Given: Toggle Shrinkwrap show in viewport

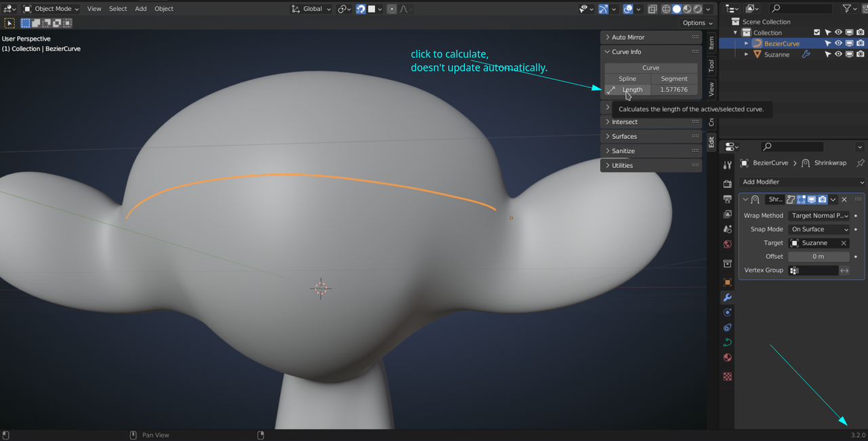Looking at the screenshot, I should pyautogui.click(x=811, y=199).
